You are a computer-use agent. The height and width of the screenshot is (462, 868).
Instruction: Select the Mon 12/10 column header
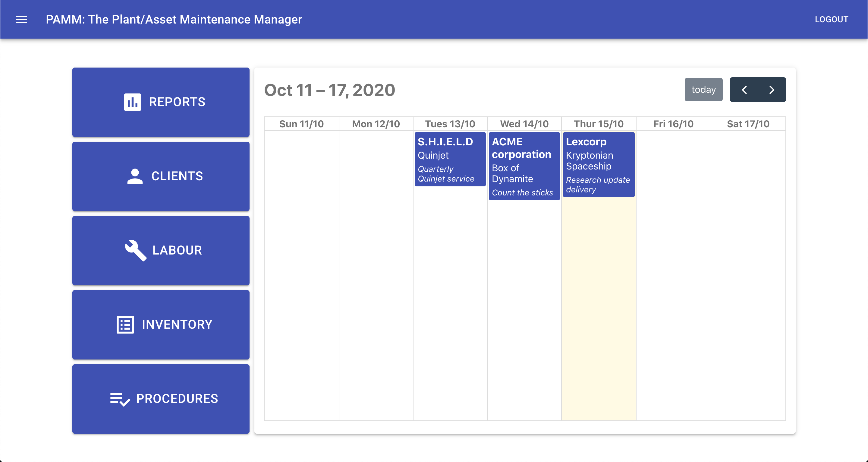coord(376,124)
